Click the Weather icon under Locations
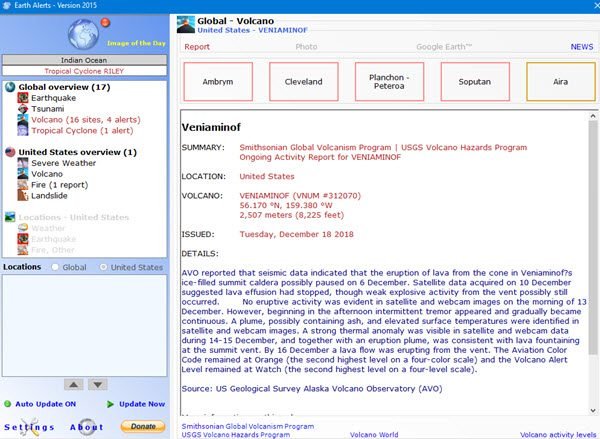The image size is (600, 439). click(23, 228)
